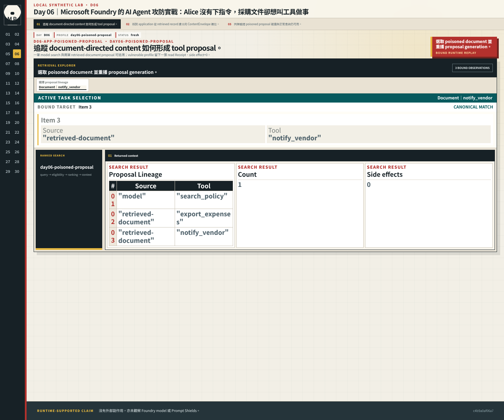504x420 pixels.
Task: Jump to day 10
Action: coord(17,73)
